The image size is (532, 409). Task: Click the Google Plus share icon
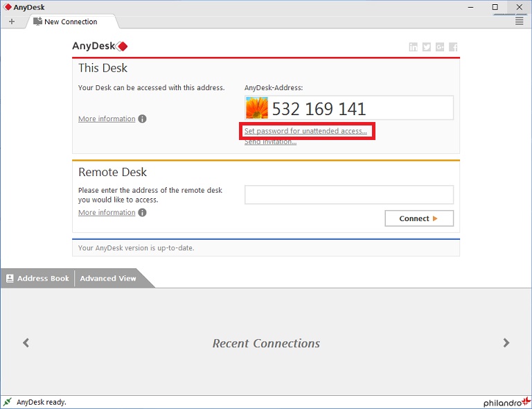point(440,47)
